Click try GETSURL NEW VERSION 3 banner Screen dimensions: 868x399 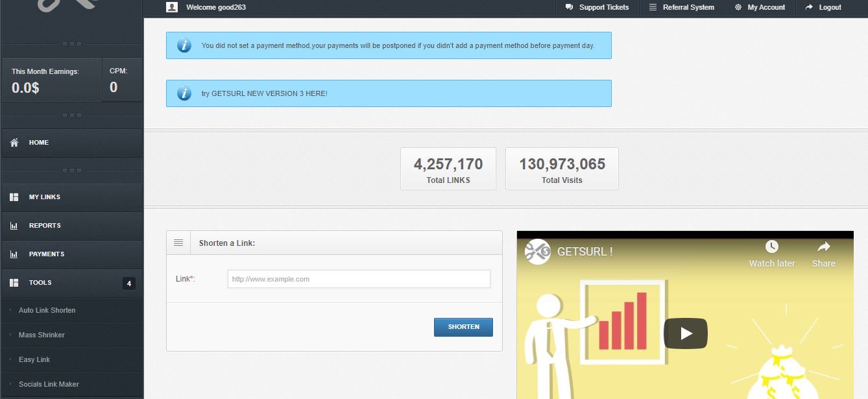pos(389,93)
